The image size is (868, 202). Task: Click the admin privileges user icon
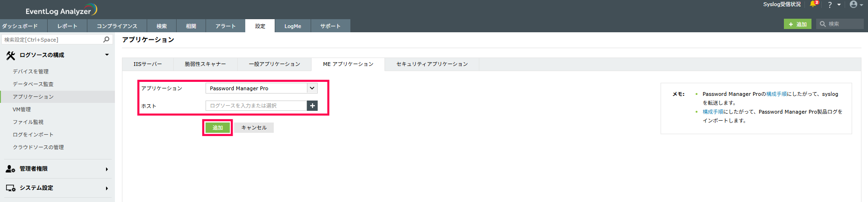[x=10, y=169]
